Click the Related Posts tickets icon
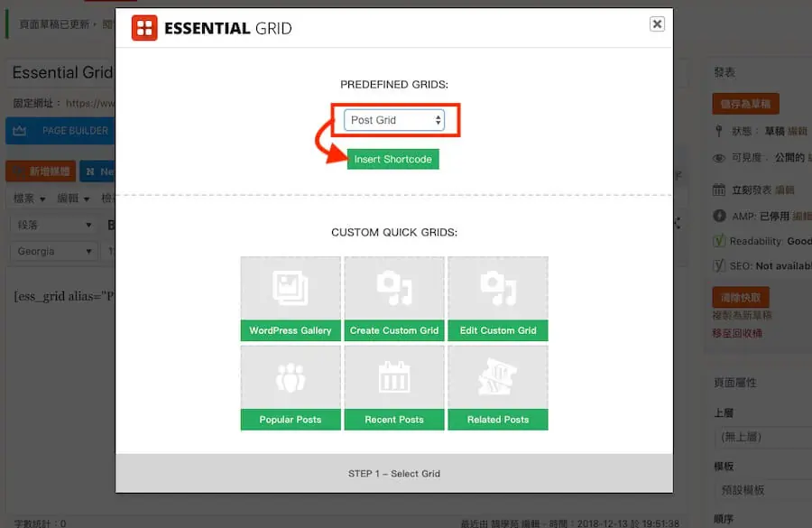Image resolution: width=812 pixels, height=528 pixels. [x=498, y=378]
